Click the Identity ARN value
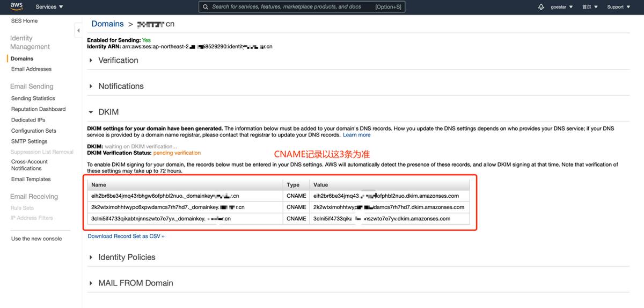This screenshot has height=308, width=644. coord(197,47)
